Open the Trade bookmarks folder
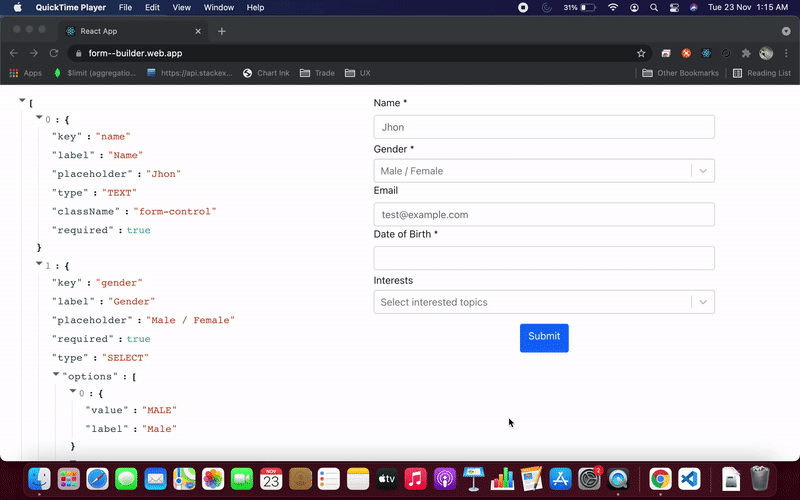The width and height of the screenshot is (800, 500). pos(317,73)
